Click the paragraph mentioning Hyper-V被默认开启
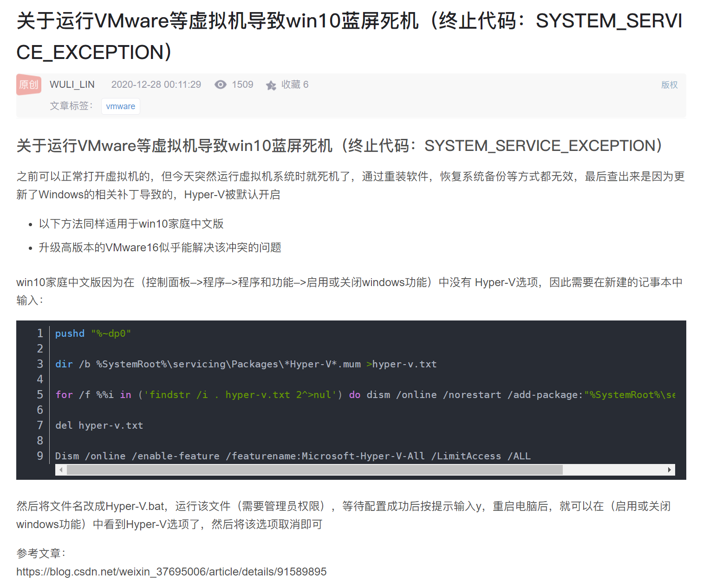Screen dimensions: 703x588 click(x=351, y=185)
